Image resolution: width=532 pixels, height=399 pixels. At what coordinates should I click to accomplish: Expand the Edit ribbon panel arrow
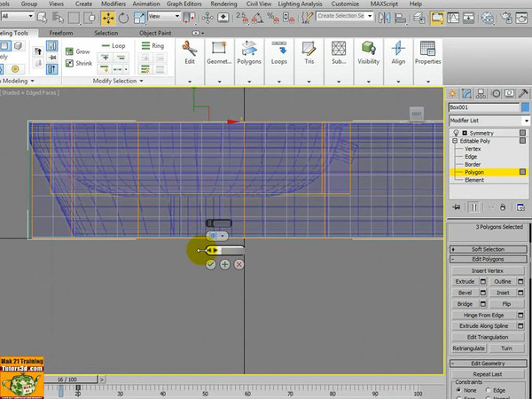click(190, 82)
